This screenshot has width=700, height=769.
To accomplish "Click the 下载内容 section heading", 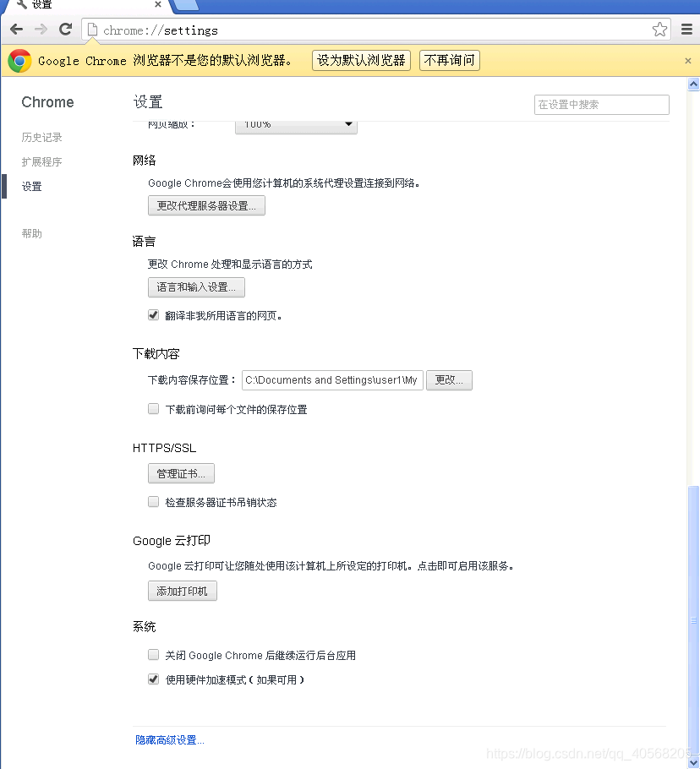I will (156, 353).
